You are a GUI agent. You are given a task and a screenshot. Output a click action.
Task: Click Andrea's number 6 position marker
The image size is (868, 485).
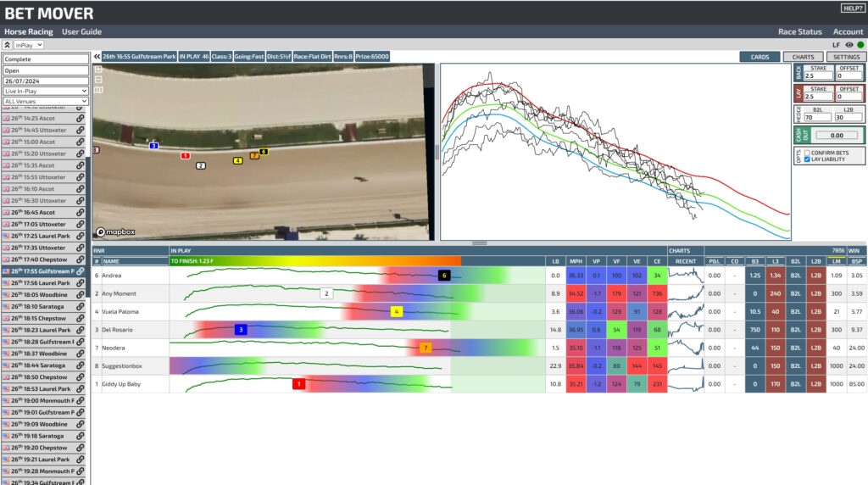pos(444,276)
